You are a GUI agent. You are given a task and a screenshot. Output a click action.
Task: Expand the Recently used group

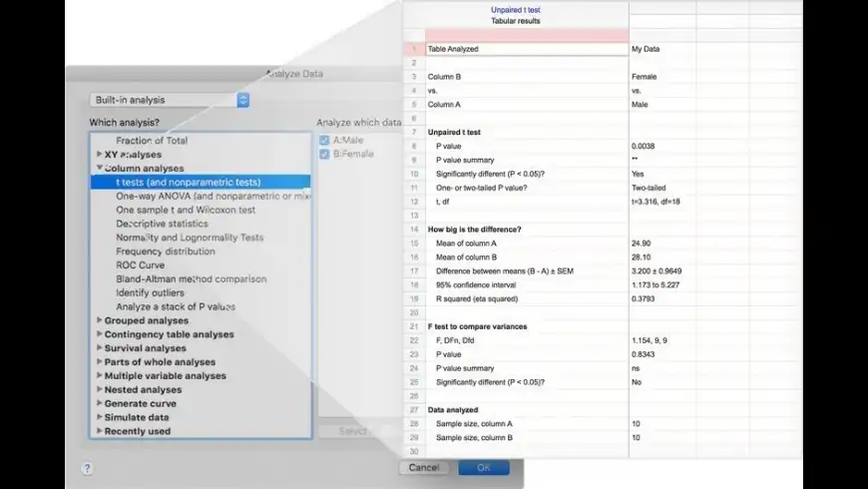point(99,431)
